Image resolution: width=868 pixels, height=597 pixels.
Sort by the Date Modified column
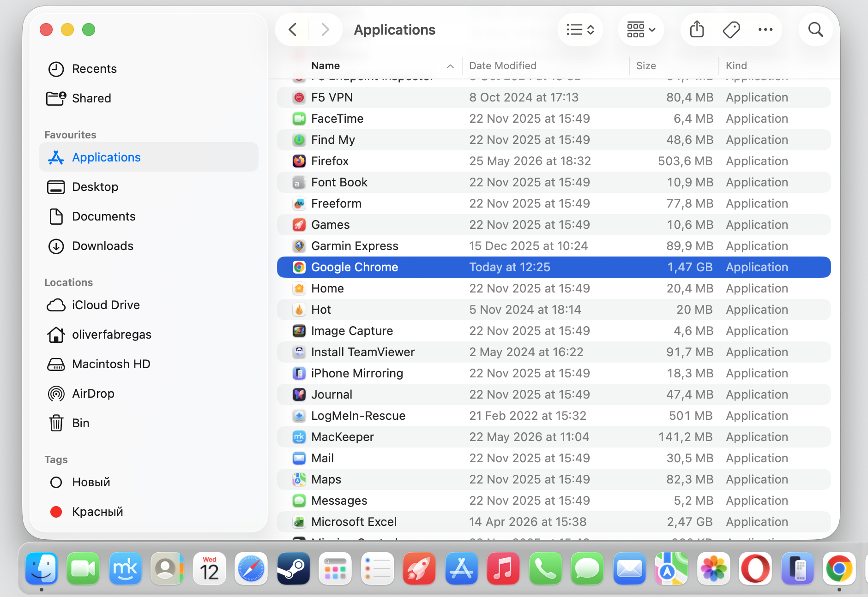503,66
